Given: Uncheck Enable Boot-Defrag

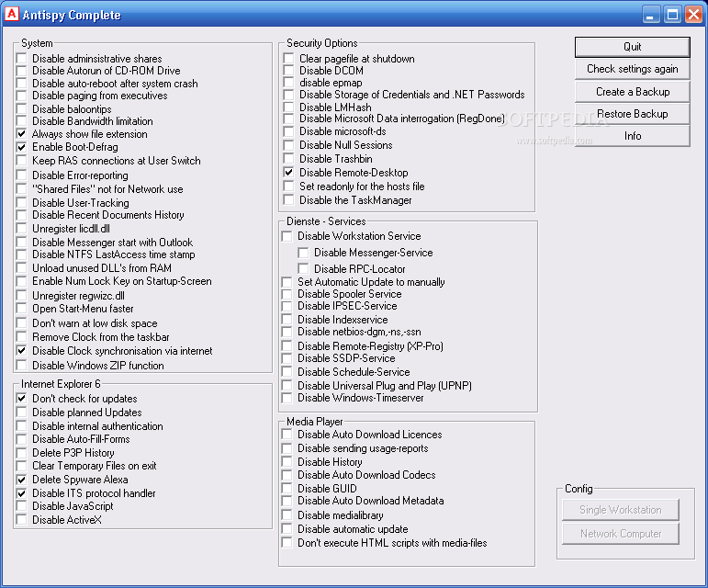Looking at the screenshot, I should click(21, 147).
